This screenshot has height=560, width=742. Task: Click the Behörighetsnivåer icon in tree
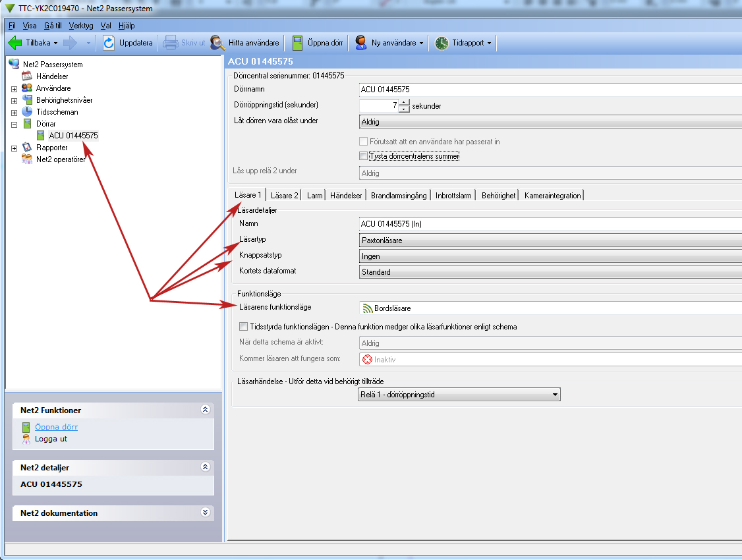(x=28, y=99)
